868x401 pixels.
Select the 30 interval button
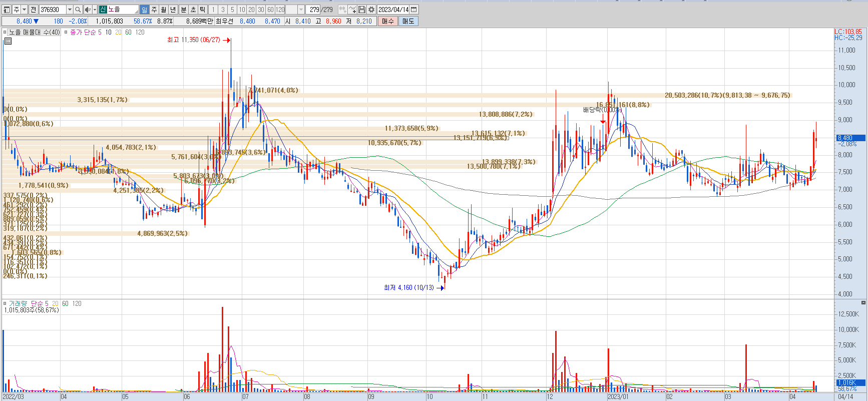(261, 10)
